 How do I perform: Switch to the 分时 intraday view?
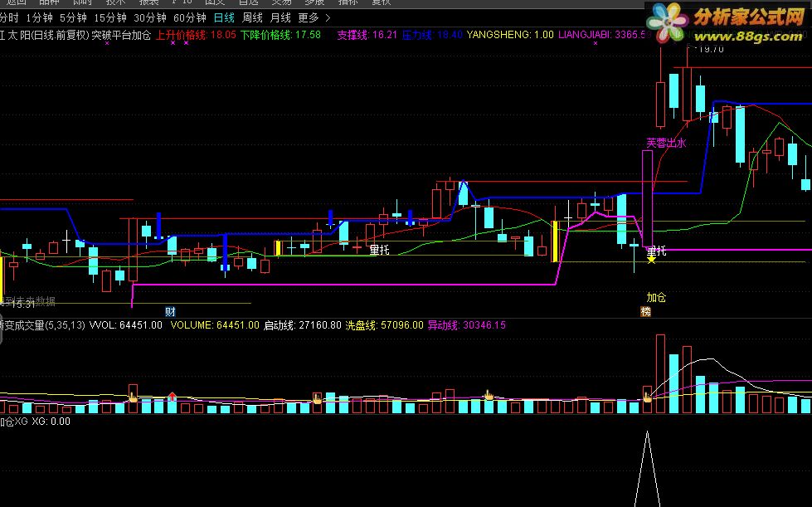9,18
